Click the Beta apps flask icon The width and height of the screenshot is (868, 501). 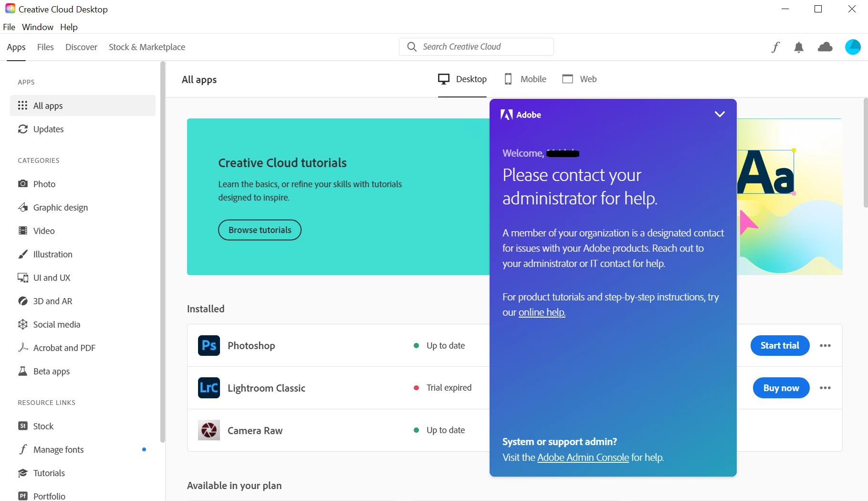tap(22, 371)
